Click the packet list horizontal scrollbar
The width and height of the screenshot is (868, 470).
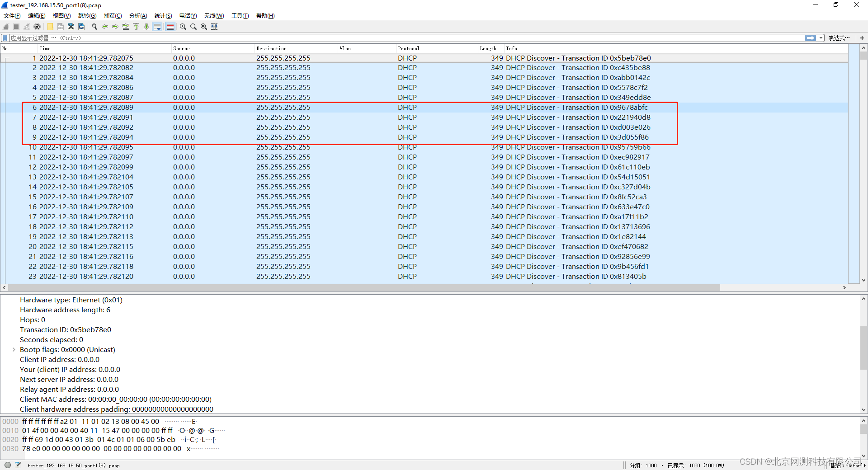pyautogui.click(x=364, y=288)
